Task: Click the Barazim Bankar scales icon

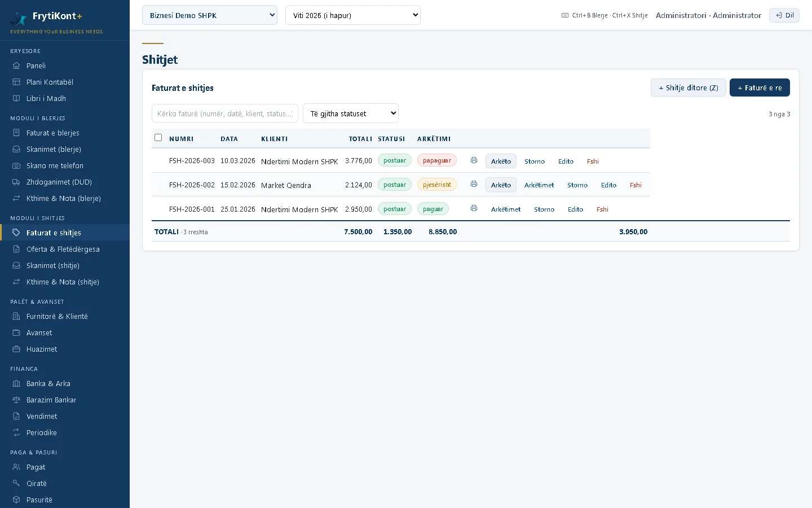Action: pyautogui.click(x=16, y=400)
